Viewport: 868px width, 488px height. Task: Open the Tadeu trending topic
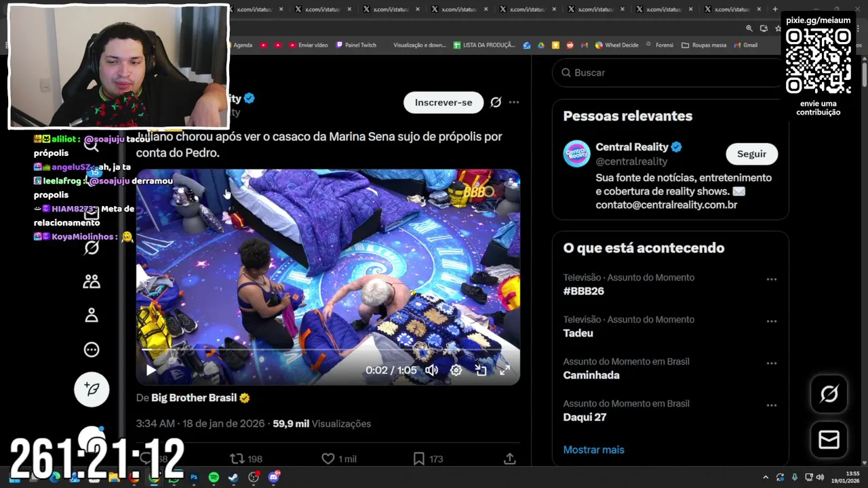tap(578, 333)
